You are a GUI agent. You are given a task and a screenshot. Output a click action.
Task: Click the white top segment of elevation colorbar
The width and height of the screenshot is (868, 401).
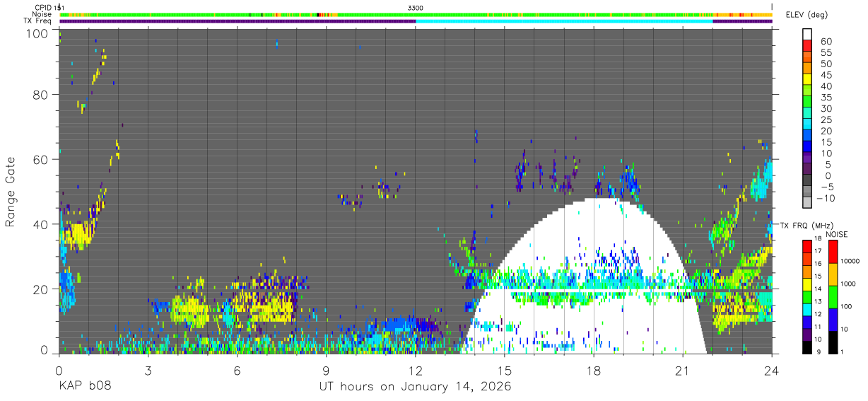click(x=809, y=34)
